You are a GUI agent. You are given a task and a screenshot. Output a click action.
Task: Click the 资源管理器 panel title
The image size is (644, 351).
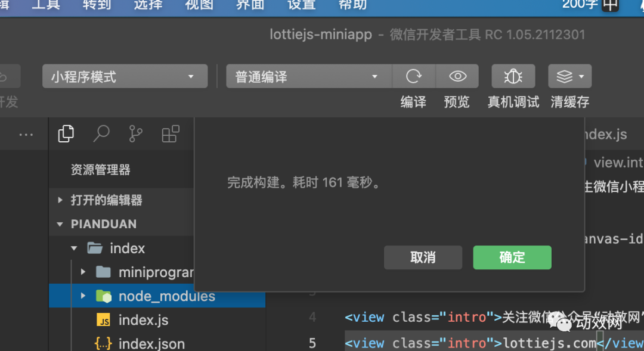(101, 170)
